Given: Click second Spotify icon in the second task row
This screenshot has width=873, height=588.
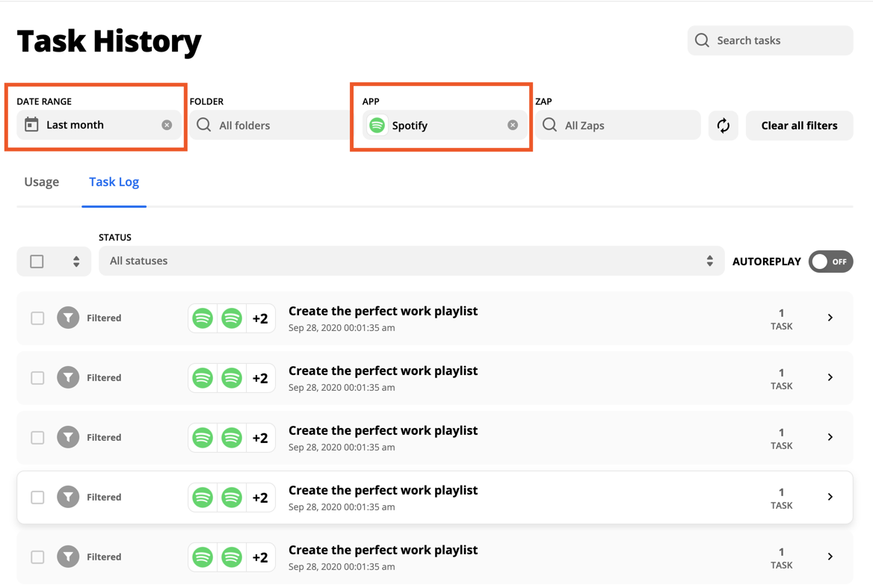Looking at the screenshot, I should 232,378.
